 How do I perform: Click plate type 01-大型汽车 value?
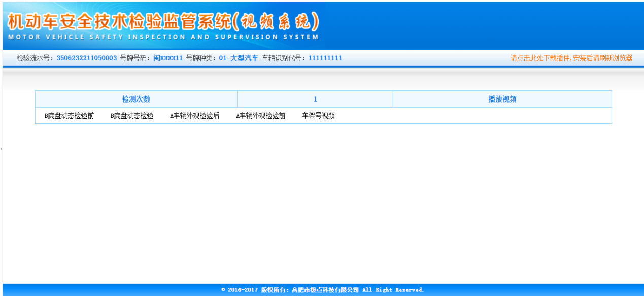(x=239, y=58)
